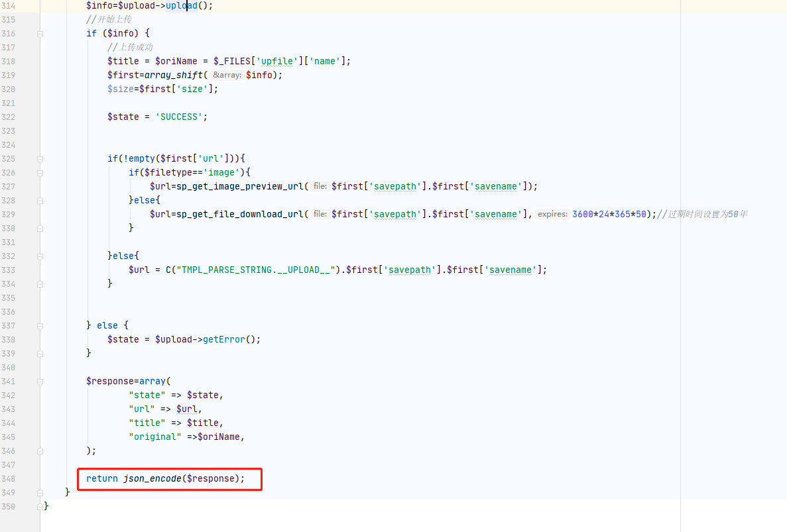787x532 pixels.
Task: Click the $size variable on line 320
Action: (121, 89)
